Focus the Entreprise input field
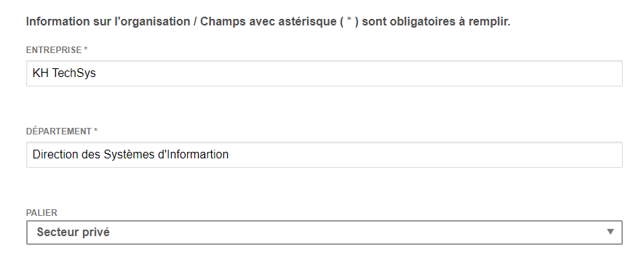 click(325, 73)
